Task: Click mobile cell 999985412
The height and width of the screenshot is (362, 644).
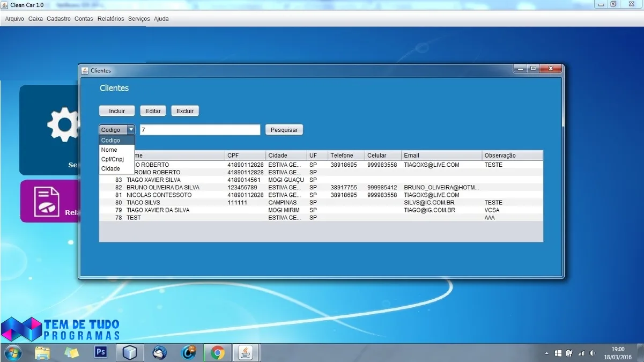Action: click(x=383, y=188)
